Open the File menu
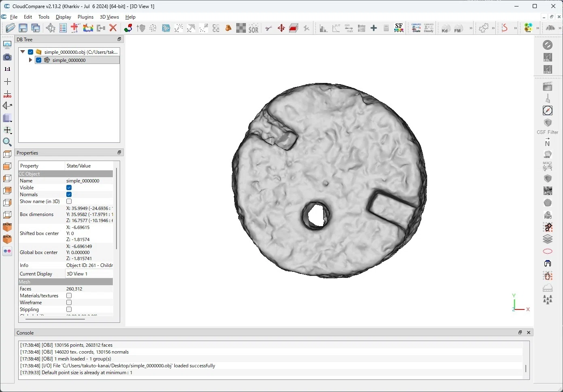Image resolution: width=563 pixels, height=392 pixels. (14, 17)
